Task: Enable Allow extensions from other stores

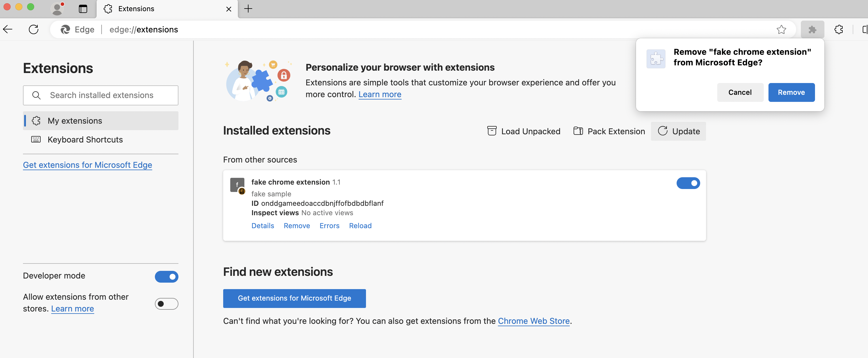Action: 166,304
